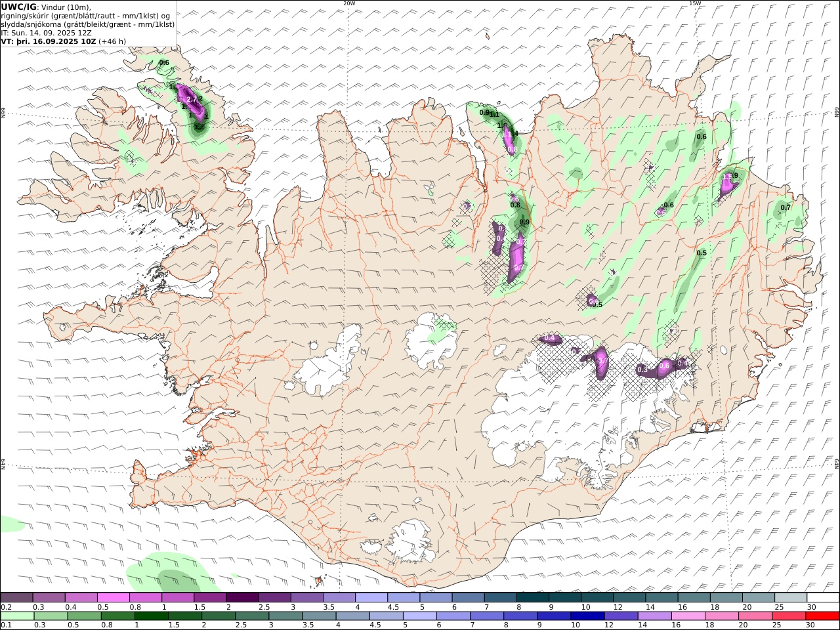This screenshot has height=630, width=840.
Task: Pick the crimson 25 swatch in bottom scale
Action: (788, 616)
